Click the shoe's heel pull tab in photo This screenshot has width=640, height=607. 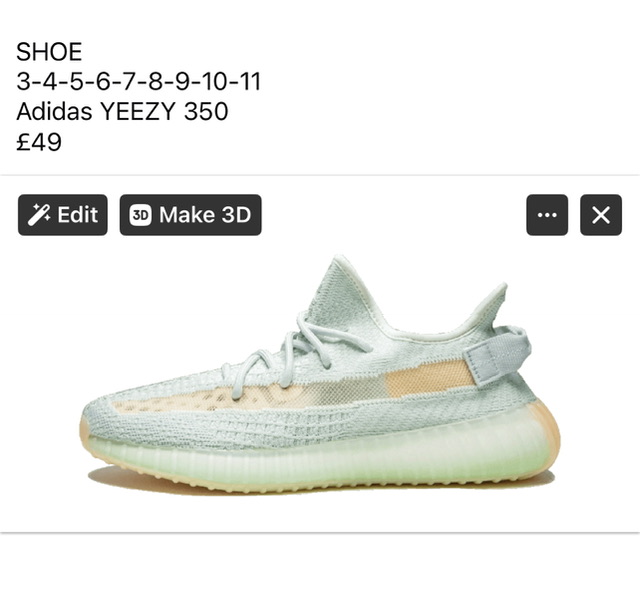[496, 355]
